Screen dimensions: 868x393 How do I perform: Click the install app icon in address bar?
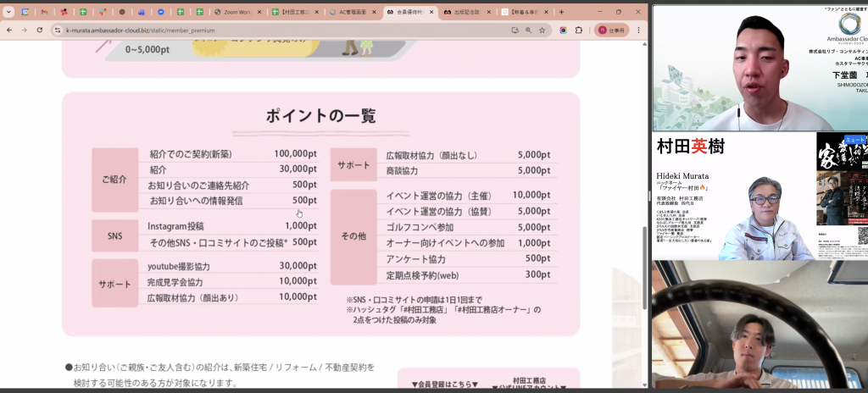514,30
